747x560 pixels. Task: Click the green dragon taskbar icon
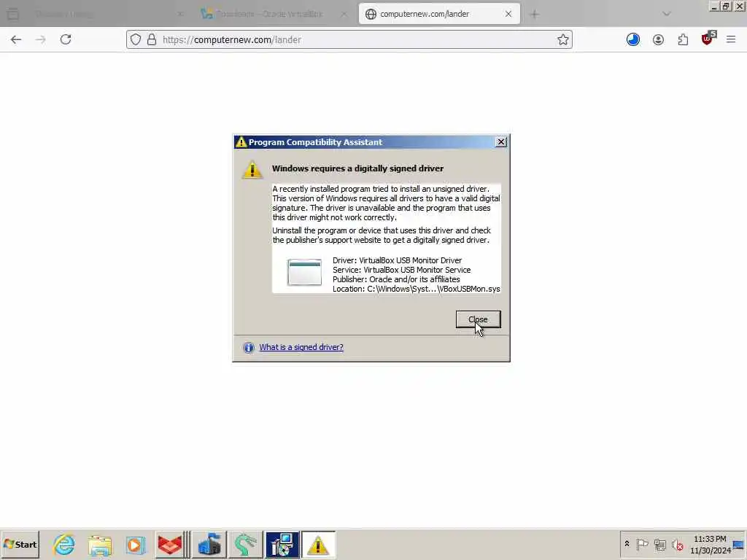click(245, 545)
